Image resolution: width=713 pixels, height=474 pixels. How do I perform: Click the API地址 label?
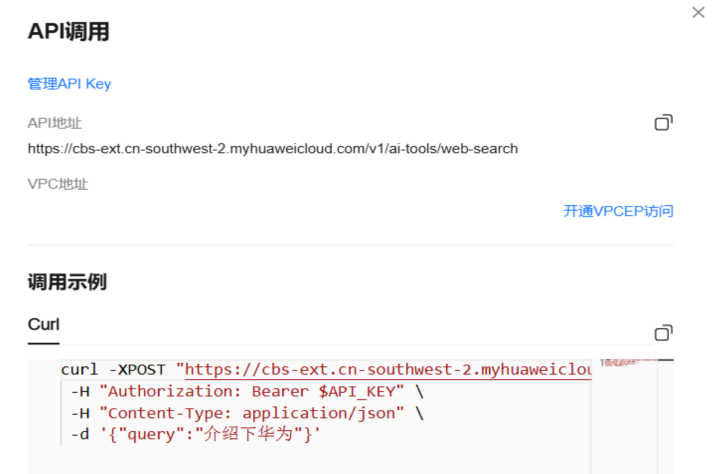click(55, 123)
